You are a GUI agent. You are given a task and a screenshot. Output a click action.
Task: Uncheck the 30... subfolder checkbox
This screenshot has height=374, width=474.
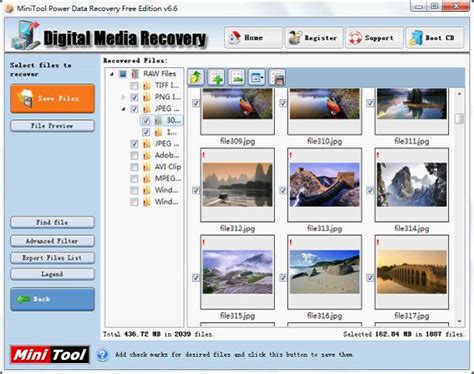click(146, 121)
